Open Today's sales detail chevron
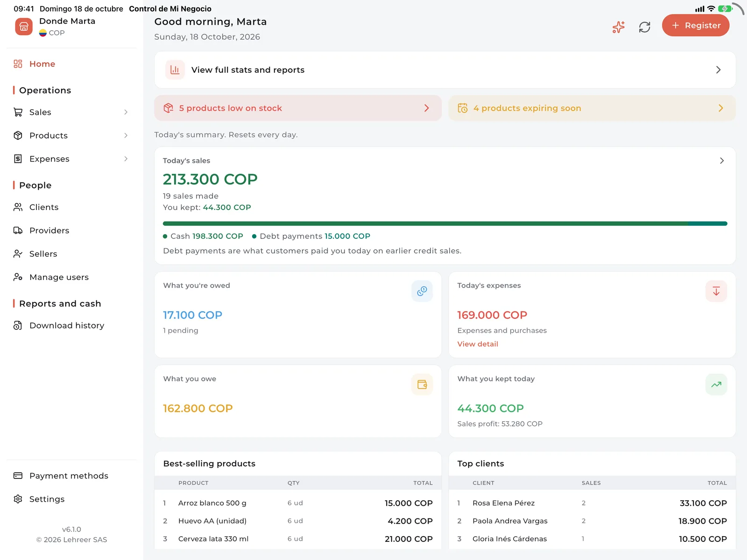 [x=722, y=161]
